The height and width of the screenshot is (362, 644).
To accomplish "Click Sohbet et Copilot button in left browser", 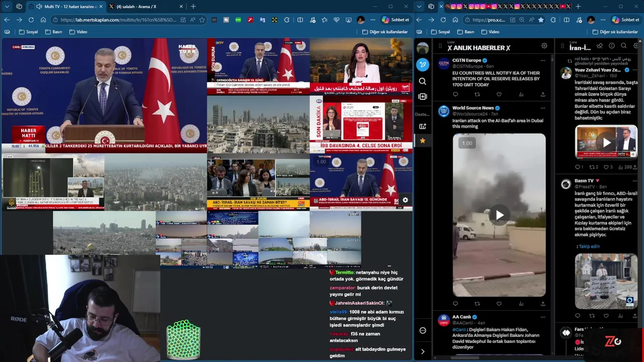I will tap(395, 20).
